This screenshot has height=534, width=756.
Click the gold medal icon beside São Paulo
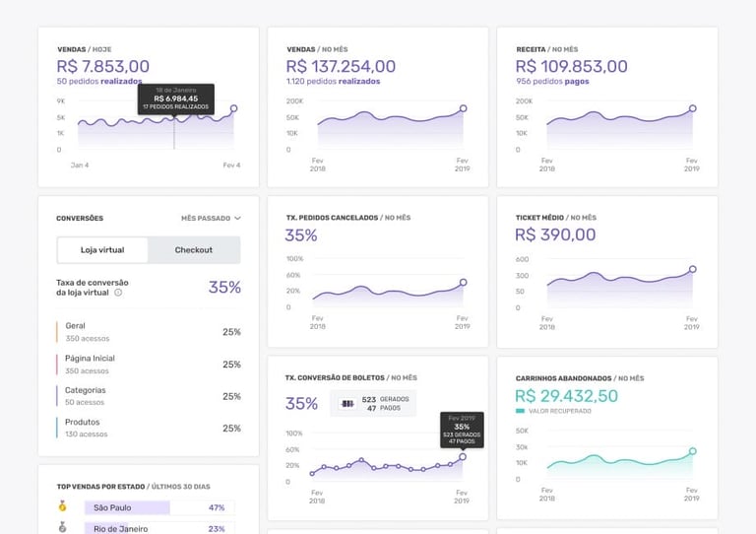63,507
